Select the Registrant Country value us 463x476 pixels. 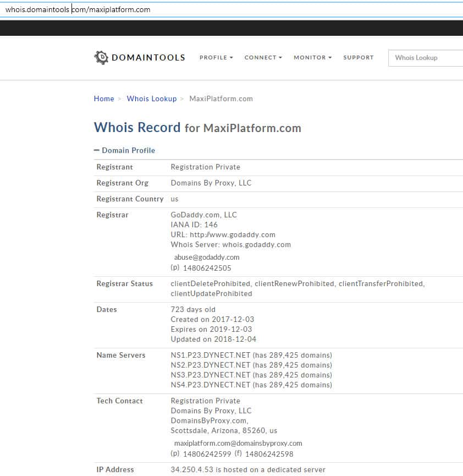(x=174, y=199)
